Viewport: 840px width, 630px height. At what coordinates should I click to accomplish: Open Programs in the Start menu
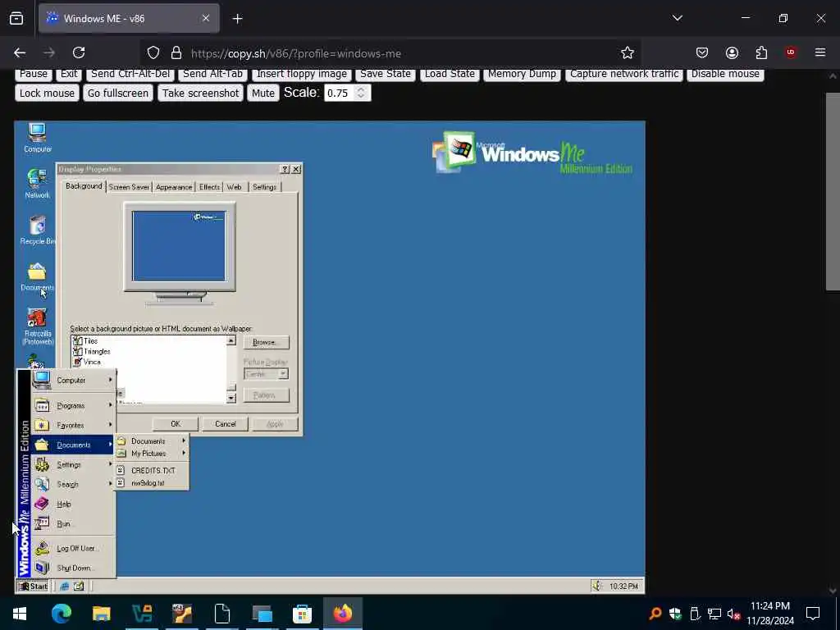tap(73, 405)
